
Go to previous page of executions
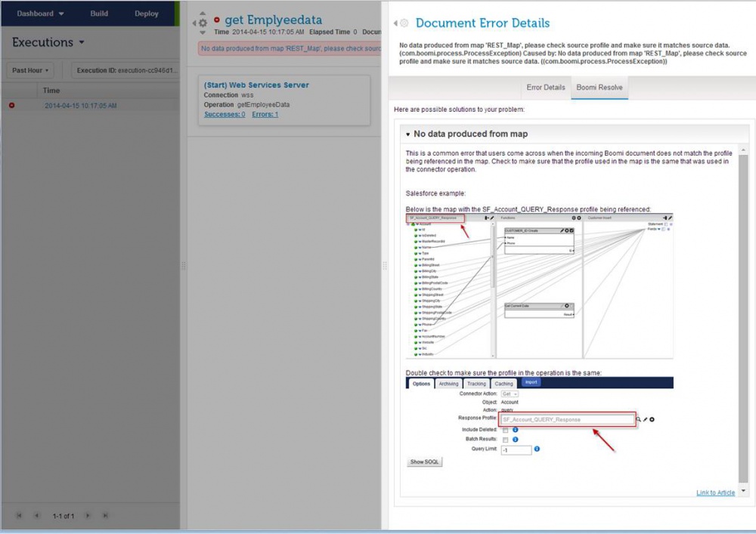tap(36, 515)
